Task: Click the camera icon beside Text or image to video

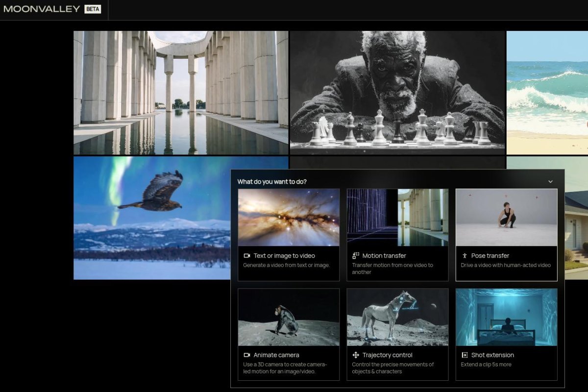Action: pyautogui.click(x=247, y=256)
